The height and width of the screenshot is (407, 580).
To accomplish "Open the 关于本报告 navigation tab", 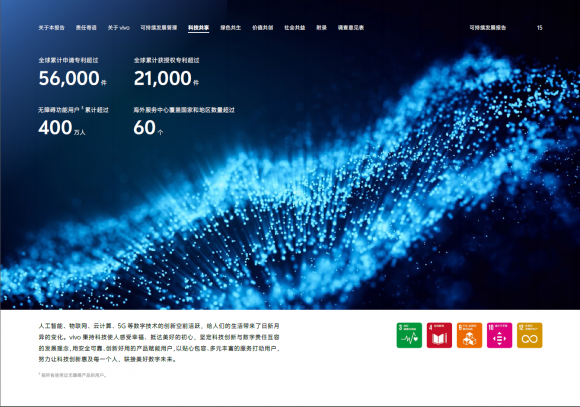I will click(x=51, y=28).
